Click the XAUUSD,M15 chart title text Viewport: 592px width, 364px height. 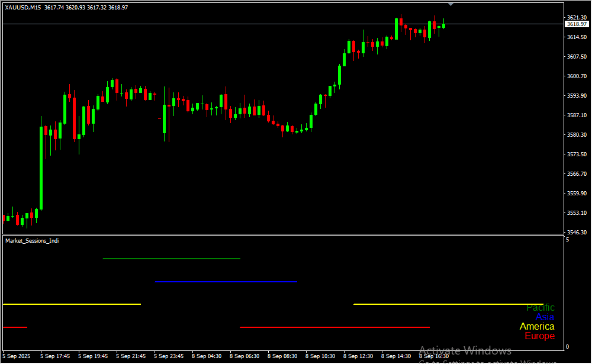coord(23,8)
